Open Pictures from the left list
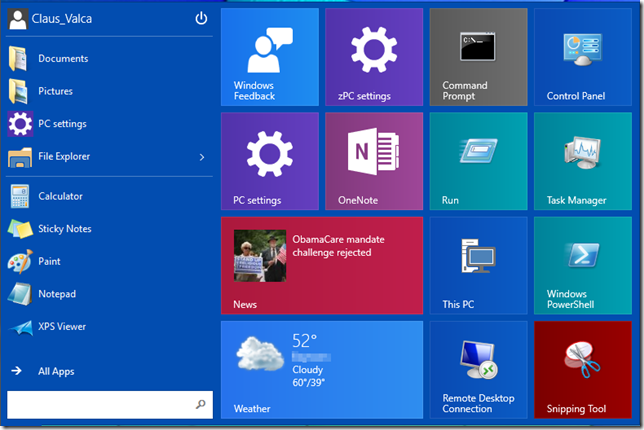This screenshot has width=644, height=430. coord(110,91)
